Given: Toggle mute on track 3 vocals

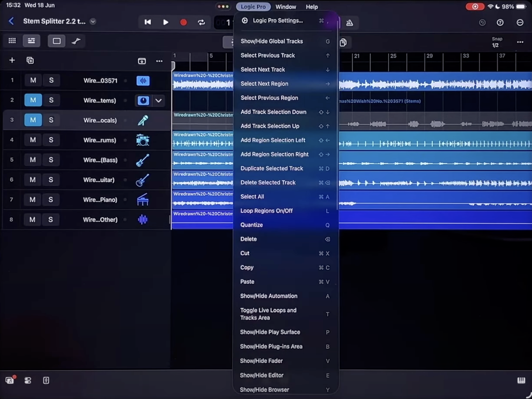Looking at the screenshot, I should coord(33,120).
